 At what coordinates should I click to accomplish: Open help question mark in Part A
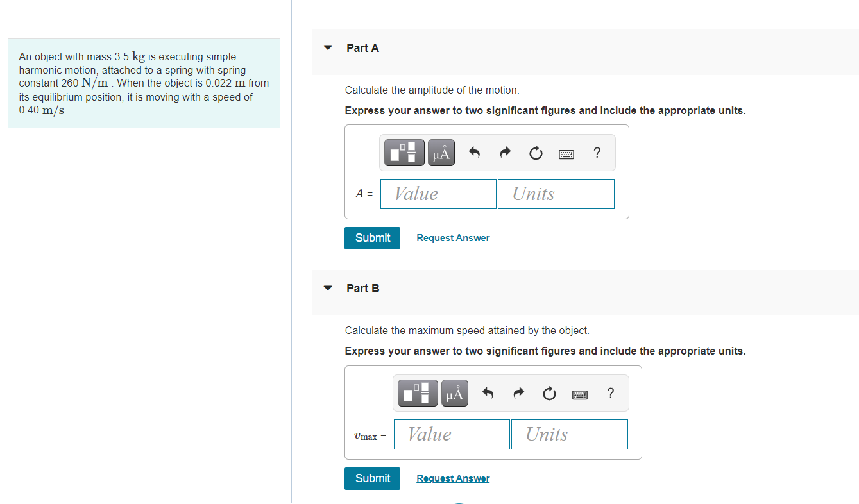(x=597, y=153)
